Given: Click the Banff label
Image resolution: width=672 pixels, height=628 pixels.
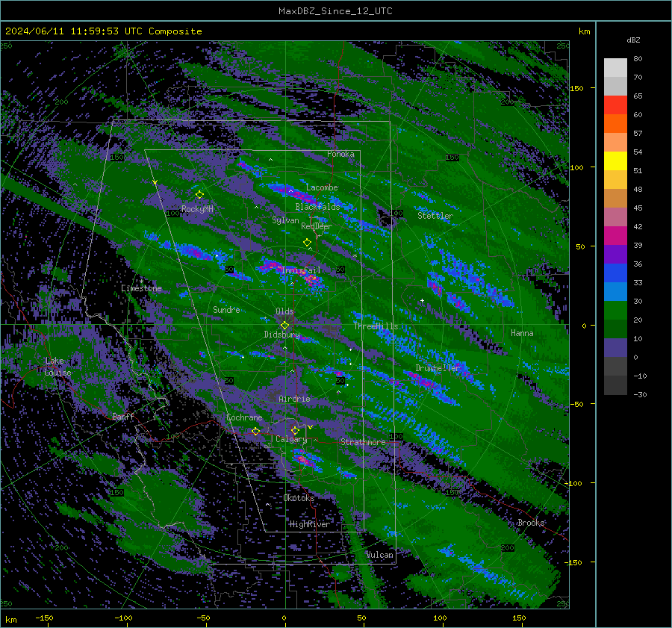Looking at the screenshot, I should [123, 416].
